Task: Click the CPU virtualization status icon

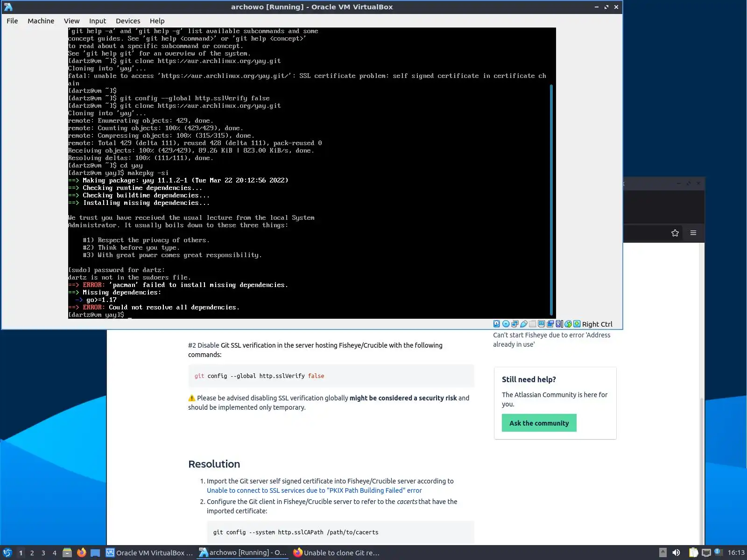Action: 559,324
